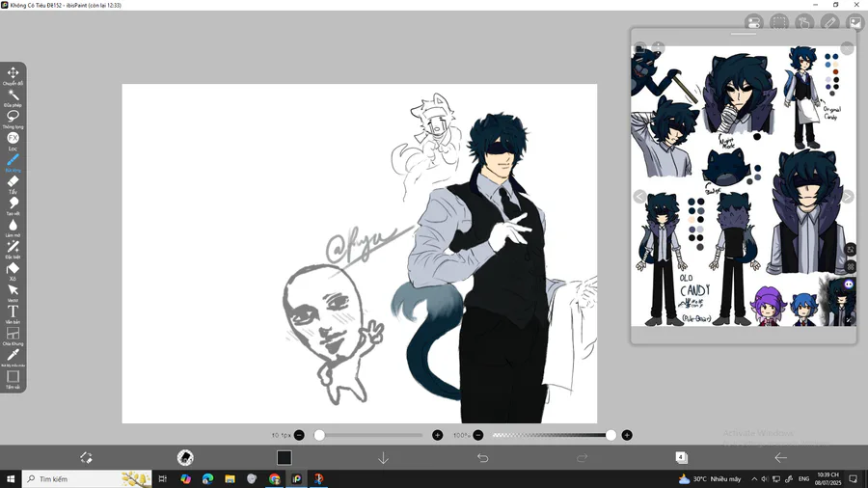Click the reference window folder icon

[640, 47]
